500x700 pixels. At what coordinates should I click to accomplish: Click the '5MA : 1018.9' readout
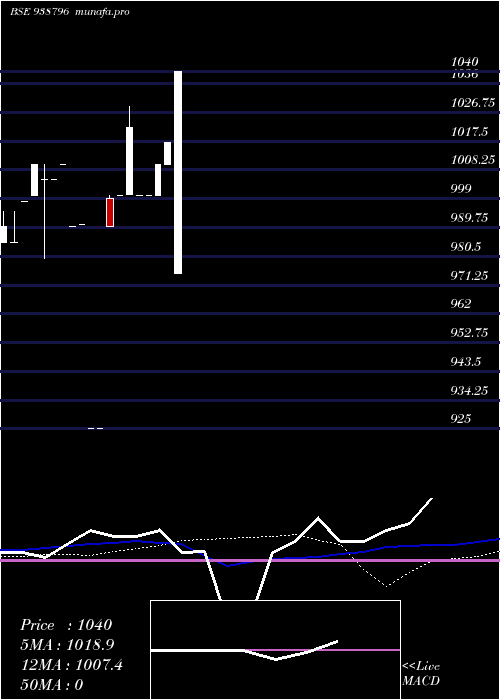[x=67, y=645]
